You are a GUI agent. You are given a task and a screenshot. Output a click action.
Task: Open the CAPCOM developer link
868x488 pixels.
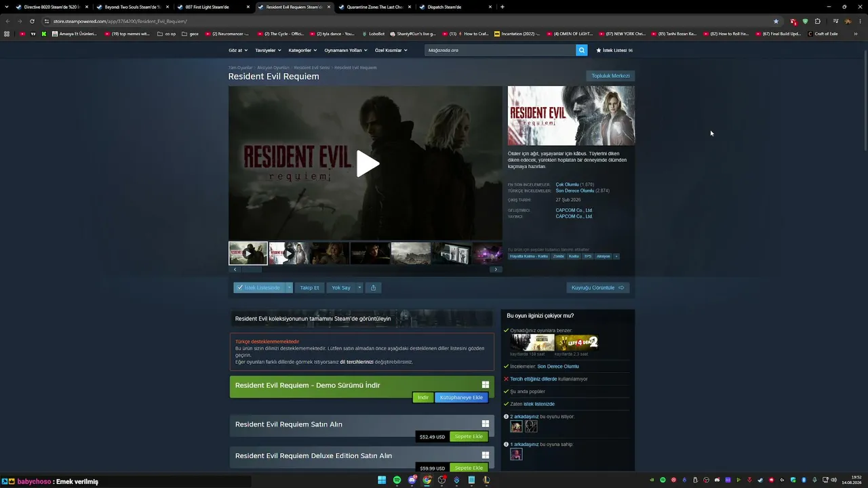tap(574, 210)
